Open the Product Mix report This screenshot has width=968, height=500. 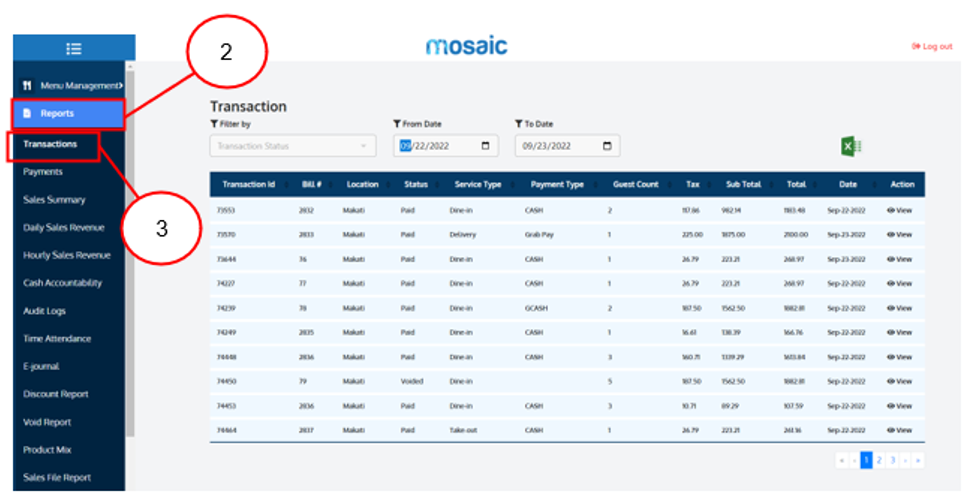tap(47, 450)
